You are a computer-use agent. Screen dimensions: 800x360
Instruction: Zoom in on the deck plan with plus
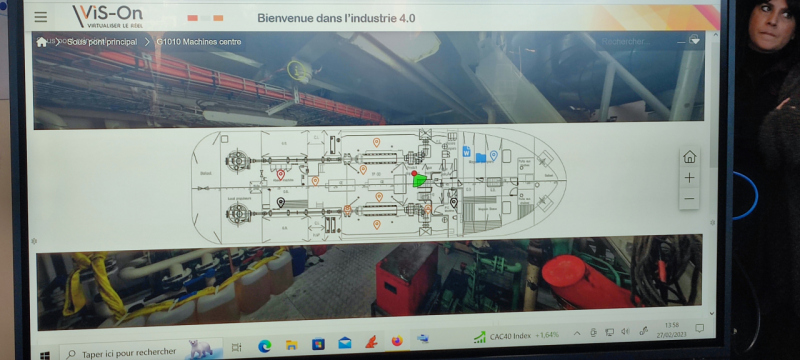tap(689, 177)
